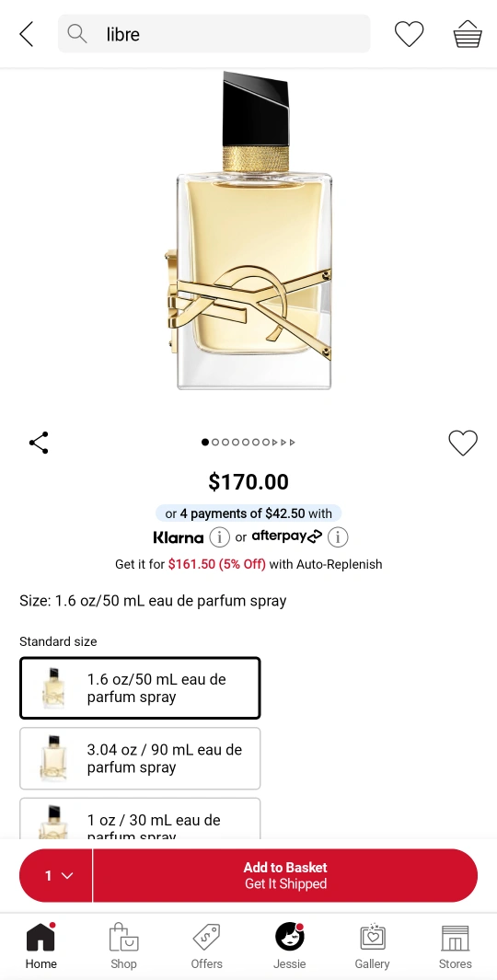
Task: Open Afterpay info icon
Action: pos(338,536)
